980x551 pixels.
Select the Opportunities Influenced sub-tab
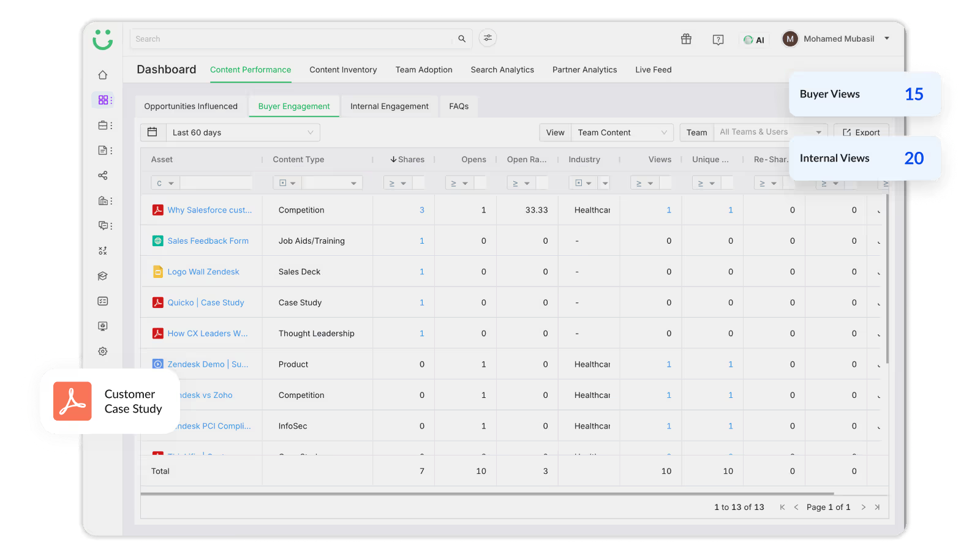click(190, 106)
